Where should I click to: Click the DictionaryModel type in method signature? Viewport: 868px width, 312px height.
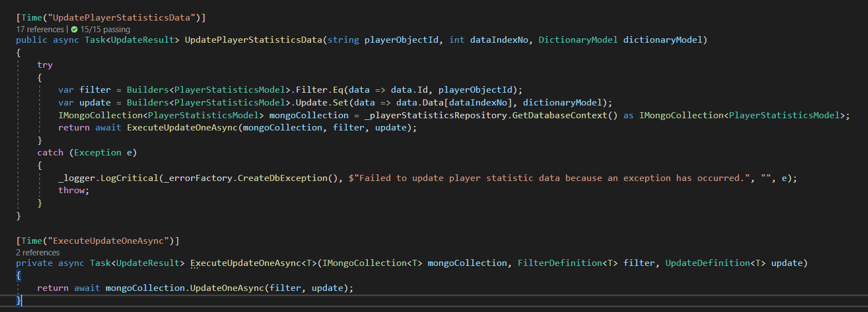coord(578,40)
